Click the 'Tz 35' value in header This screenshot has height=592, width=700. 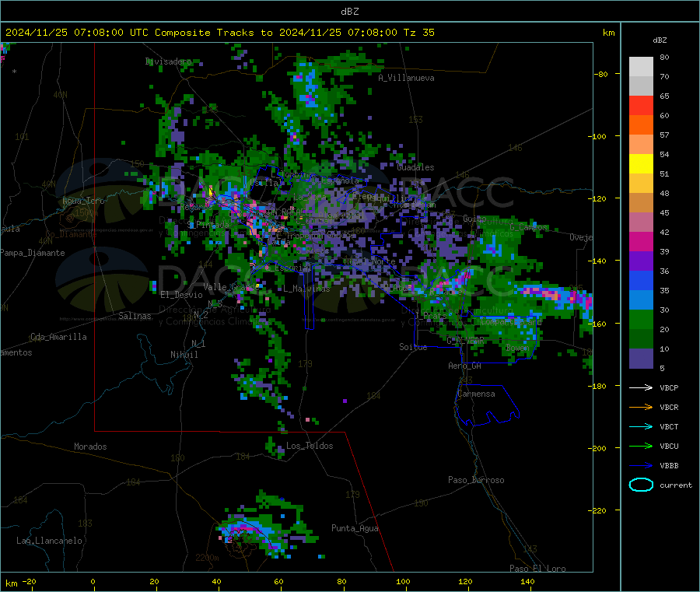pyautogui.click(x=418, y=33)
